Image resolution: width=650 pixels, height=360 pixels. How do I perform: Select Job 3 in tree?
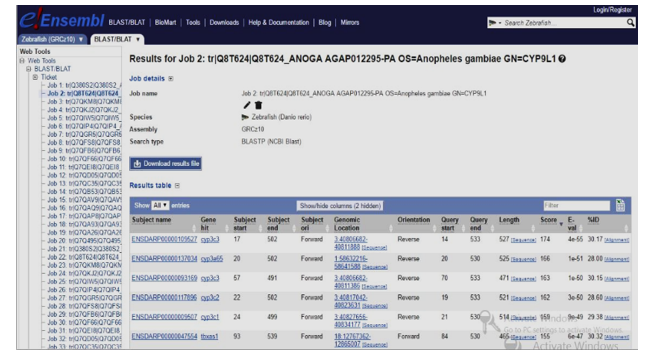[x=84, y=102]
